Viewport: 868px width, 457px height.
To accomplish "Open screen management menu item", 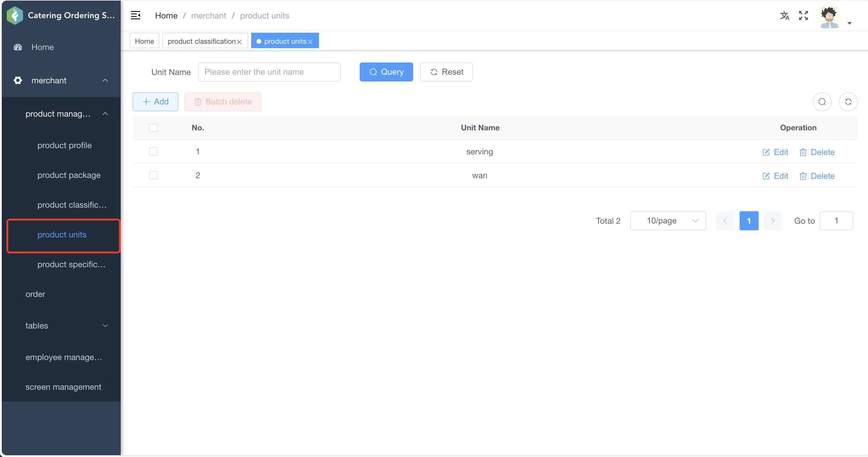I will (63, 387).
